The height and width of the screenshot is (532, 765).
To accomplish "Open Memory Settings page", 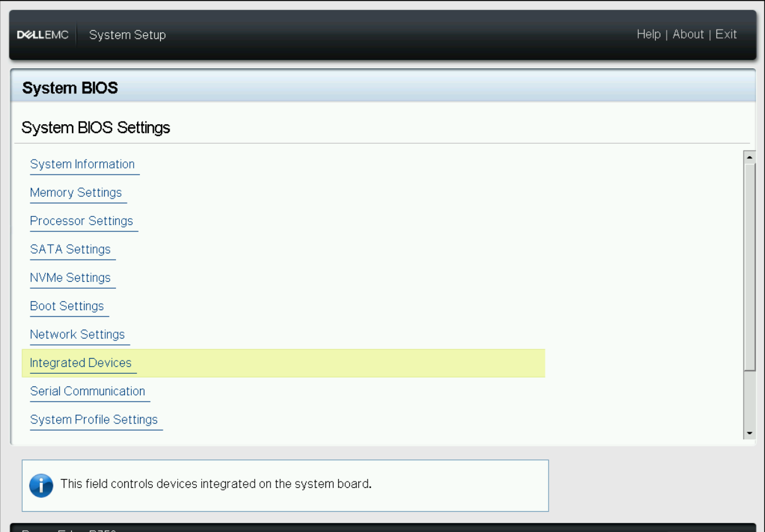I will 76,192.
